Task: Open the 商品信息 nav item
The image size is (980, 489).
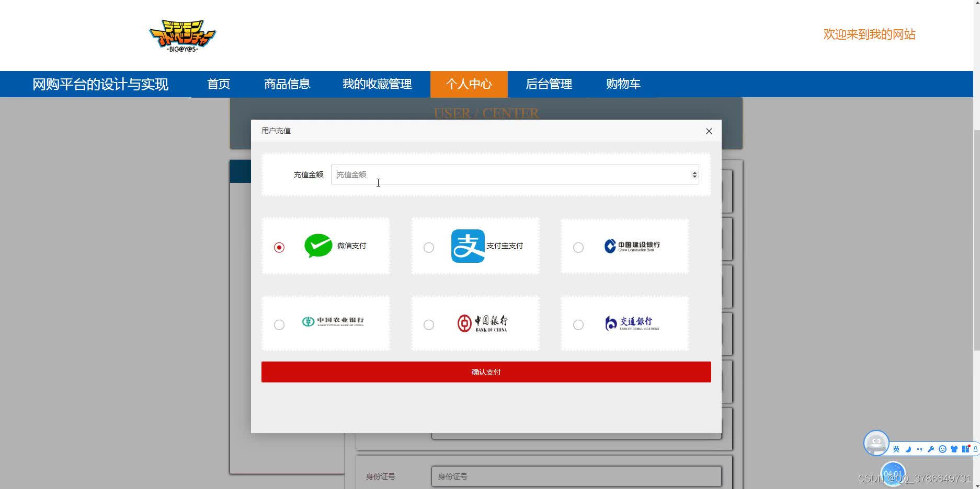Action: pos(287,84)
